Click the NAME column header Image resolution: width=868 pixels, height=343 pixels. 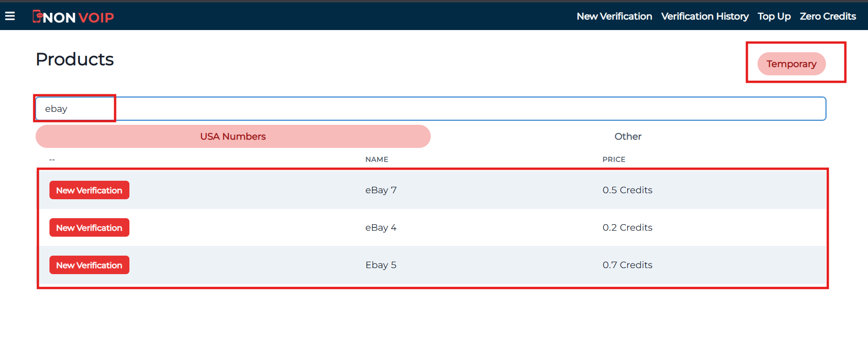(x=377, y=159)
